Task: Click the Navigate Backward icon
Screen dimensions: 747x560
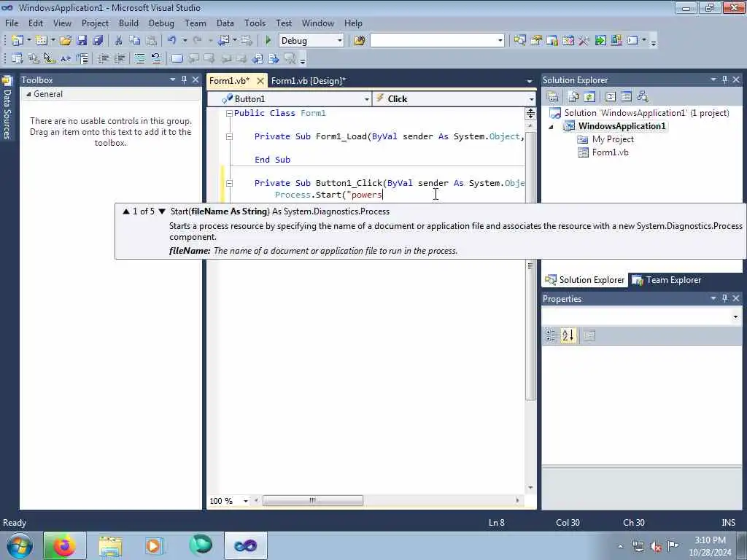Action: [224, 41]
